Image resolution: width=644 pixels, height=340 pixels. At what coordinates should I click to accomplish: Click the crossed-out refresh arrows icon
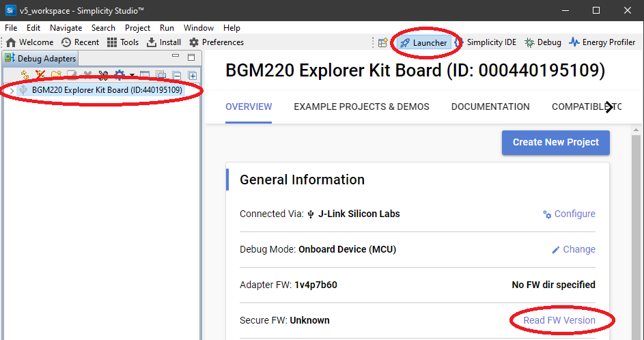40,74
